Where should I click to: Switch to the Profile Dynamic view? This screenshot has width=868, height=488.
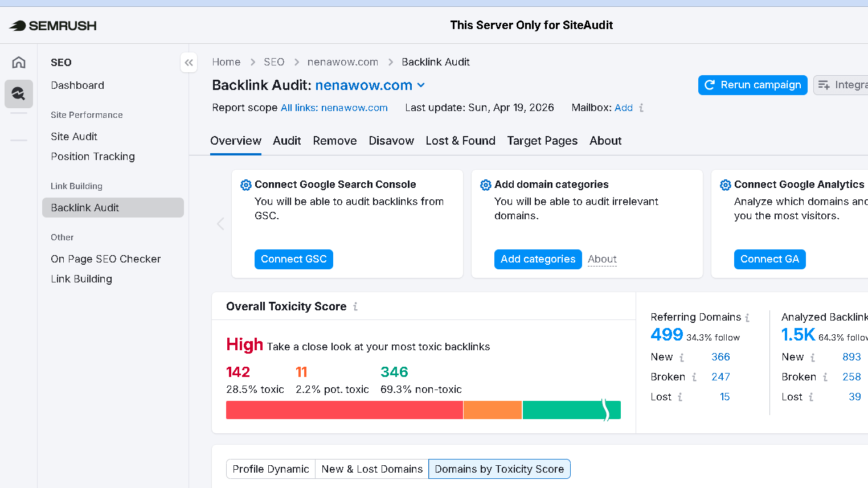pyautogui.click(x=271, y=469)
